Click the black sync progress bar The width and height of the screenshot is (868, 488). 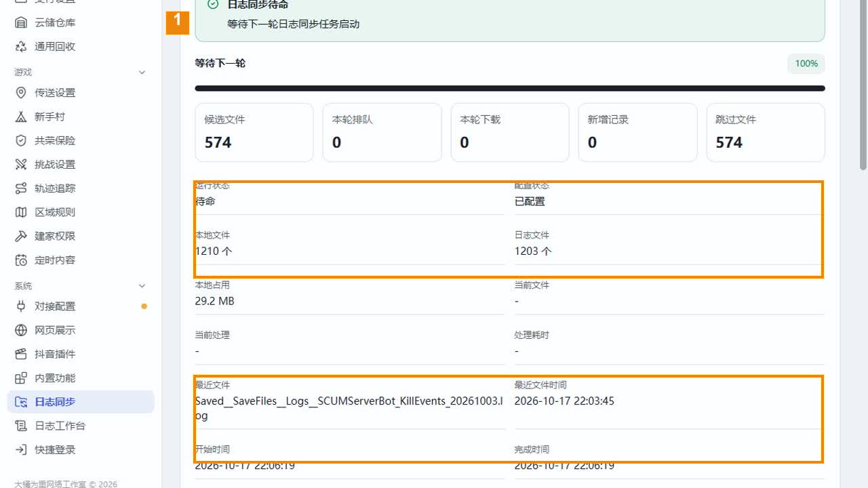(510, 88)
